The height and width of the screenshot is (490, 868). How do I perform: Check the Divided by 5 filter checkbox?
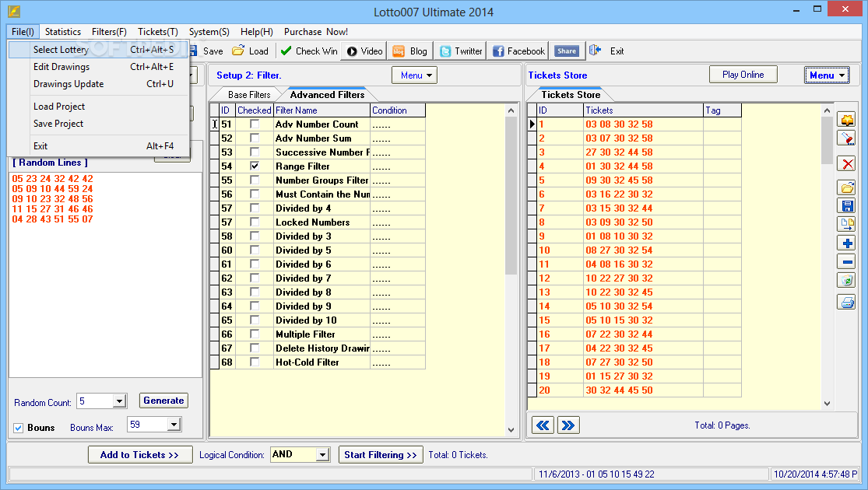(255, 250)
